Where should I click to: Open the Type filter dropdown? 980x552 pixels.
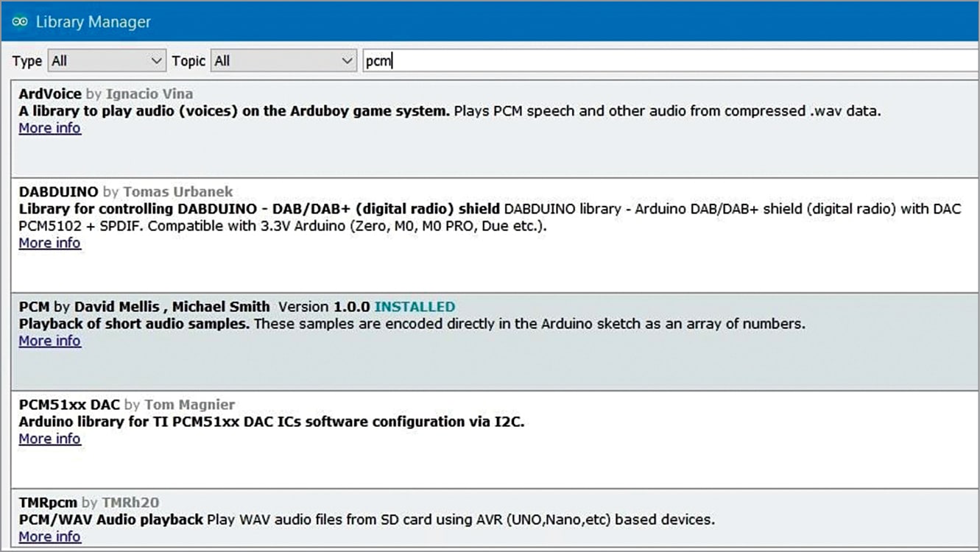coord(107,61)
